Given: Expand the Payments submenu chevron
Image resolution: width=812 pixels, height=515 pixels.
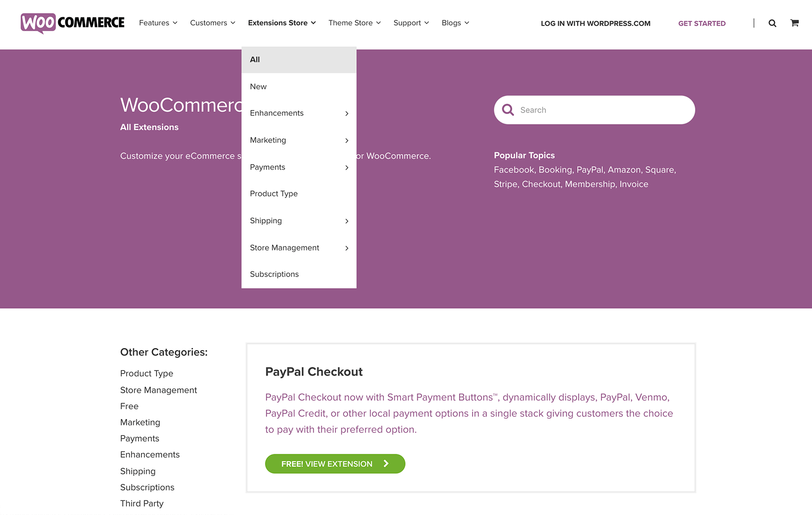Looking at the screenshot, I should point(347,167).
